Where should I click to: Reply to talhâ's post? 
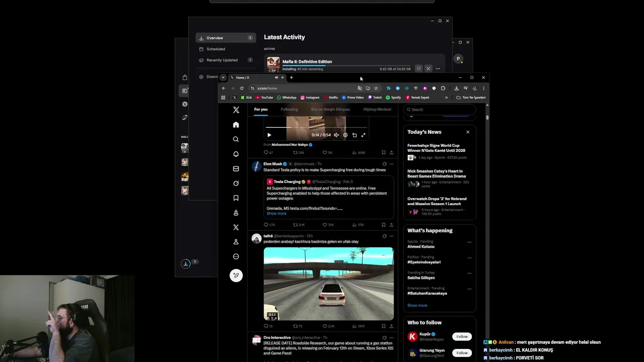(x=268, y=326)
